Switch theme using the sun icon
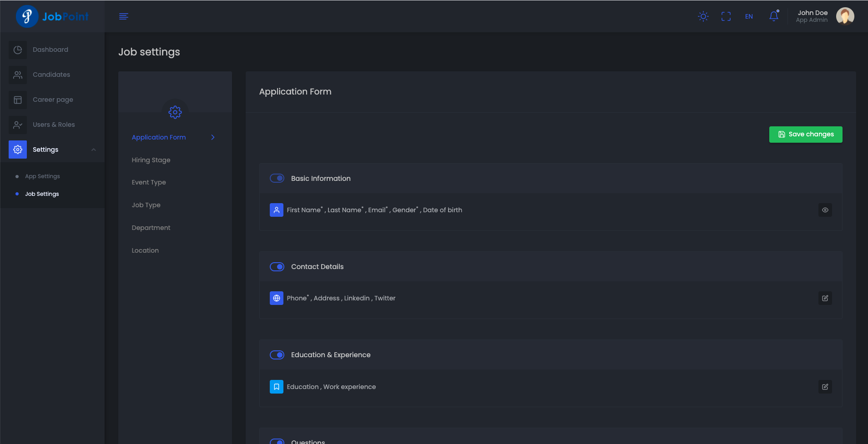This screenshot has width=868, height=444. click(703, 16)
